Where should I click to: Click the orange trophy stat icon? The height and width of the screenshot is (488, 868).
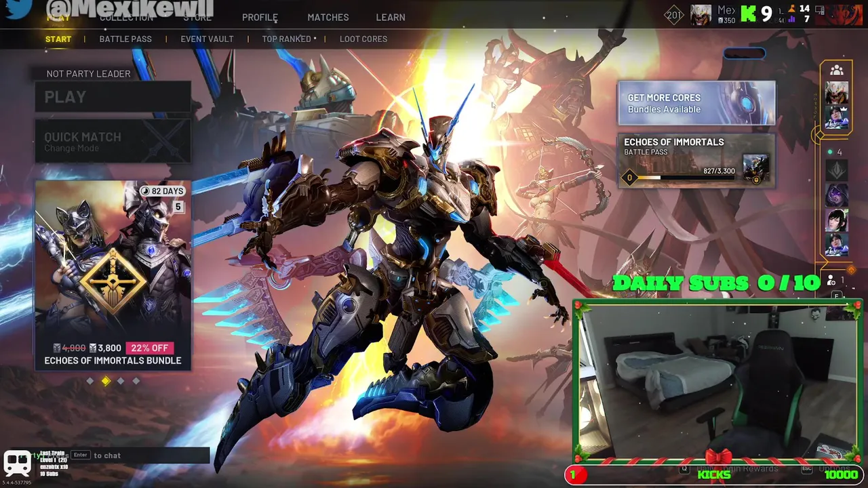point(791,8)
